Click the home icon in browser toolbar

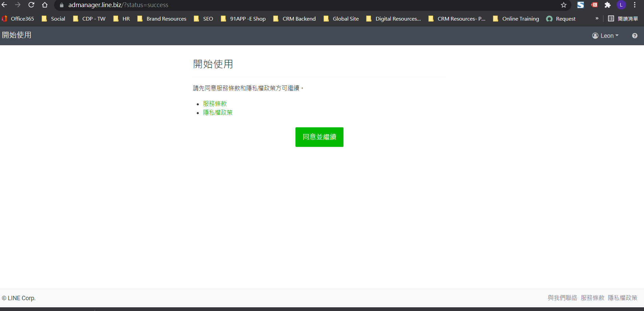tap(45, 5)
